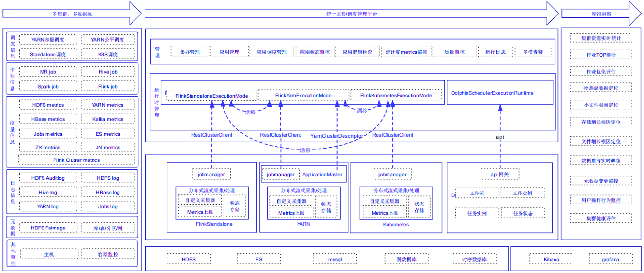Select the 任务状态 box
This screenshot has height=273, width=644.
(523, 213)
